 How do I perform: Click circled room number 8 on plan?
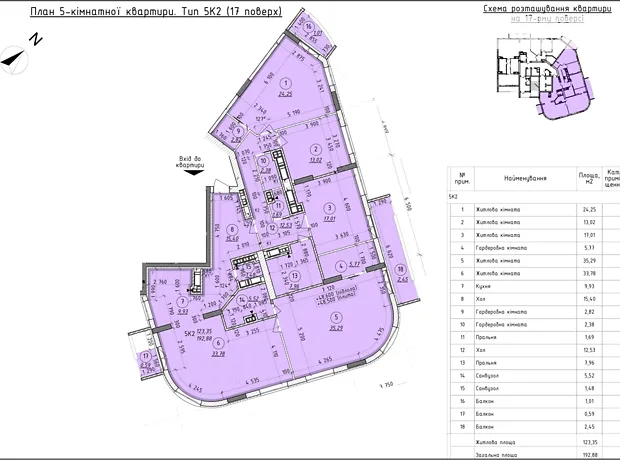pos(232,229)
